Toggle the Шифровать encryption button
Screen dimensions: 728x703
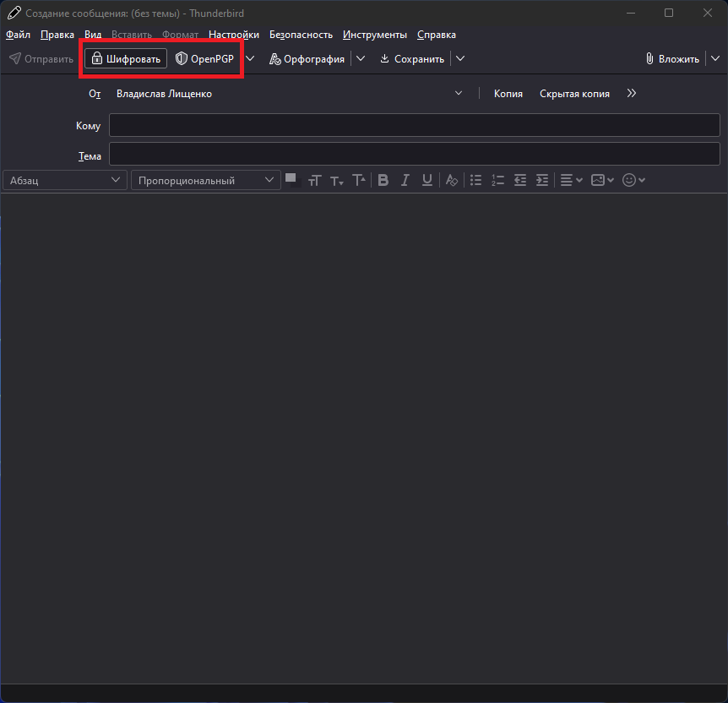tap(126, 58)
